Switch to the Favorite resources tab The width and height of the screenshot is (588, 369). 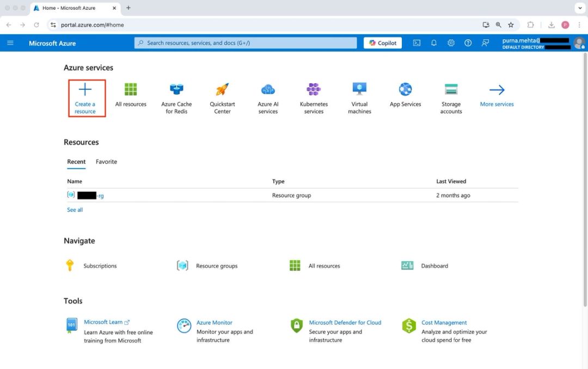click(x=106, y=162)
